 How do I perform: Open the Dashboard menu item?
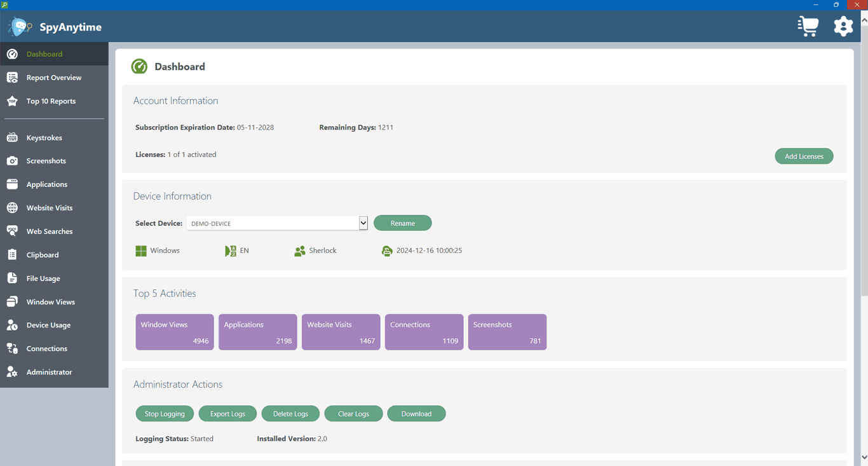point(54,54)
